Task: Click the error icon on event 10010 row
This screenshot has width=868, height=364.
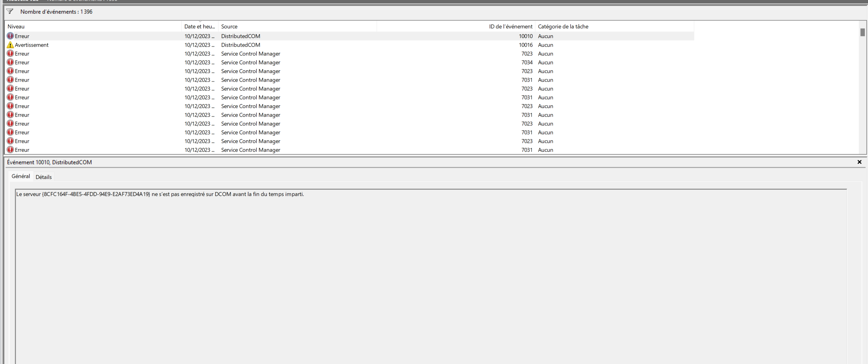Action: tap(10, 36)
